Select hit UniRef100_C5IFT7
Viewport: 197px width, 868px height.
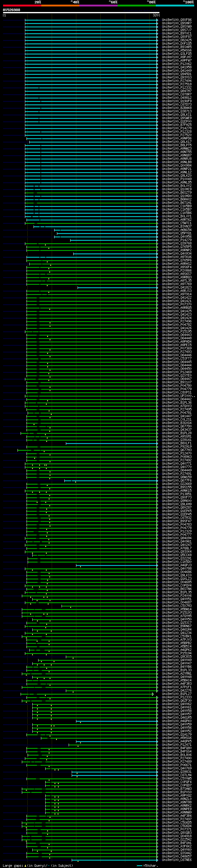pyautogui.click(x=177, y=358)
